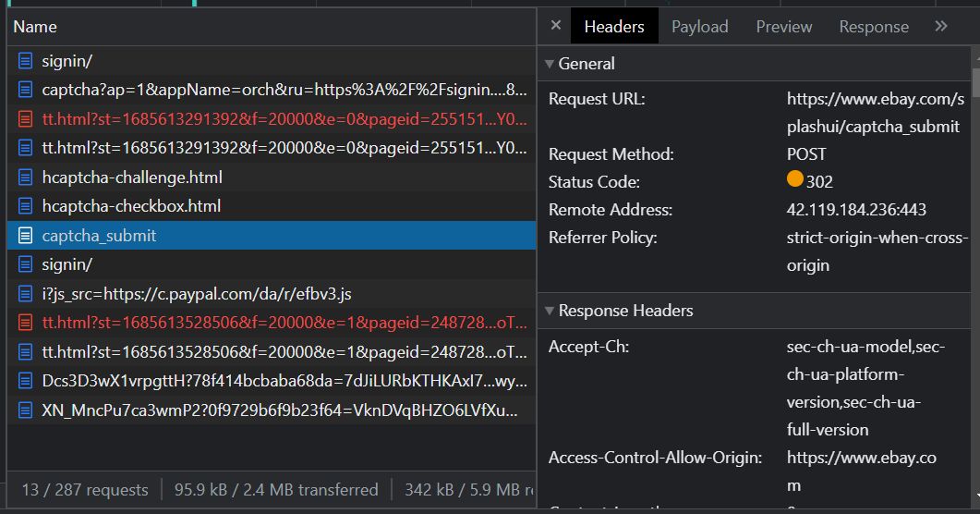Select the red tt.html?st=1685613528506 request
The width and height of the screenshot is (980, 514).
point(272,322)
